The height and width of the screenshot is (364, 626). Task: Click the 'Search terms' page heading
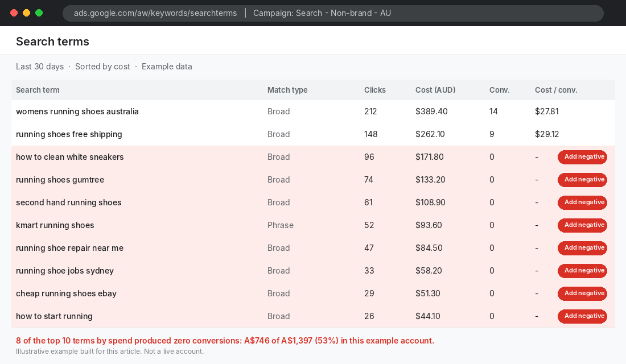(53, 42)
